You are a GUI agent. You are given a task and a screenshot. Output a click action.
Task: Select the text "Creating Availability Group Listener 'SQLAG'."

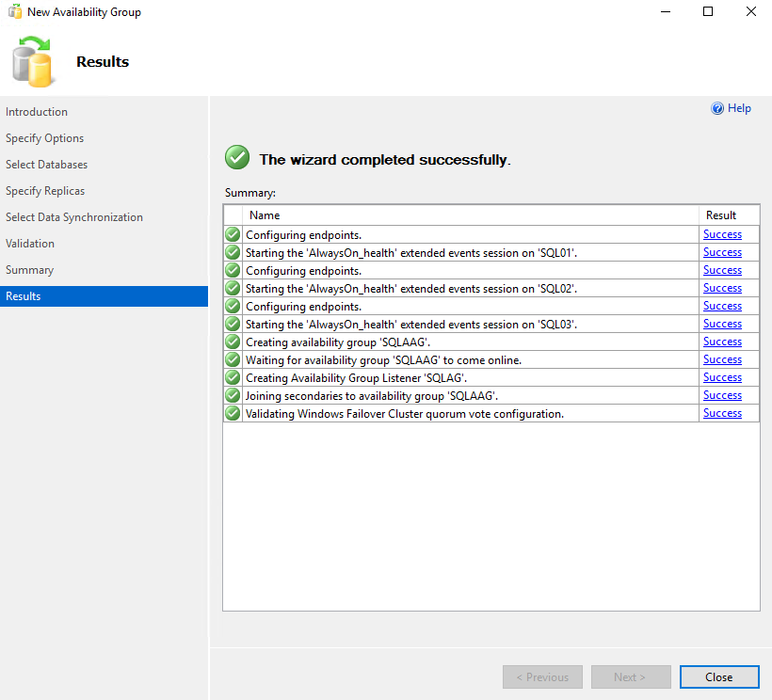point(357,378)
